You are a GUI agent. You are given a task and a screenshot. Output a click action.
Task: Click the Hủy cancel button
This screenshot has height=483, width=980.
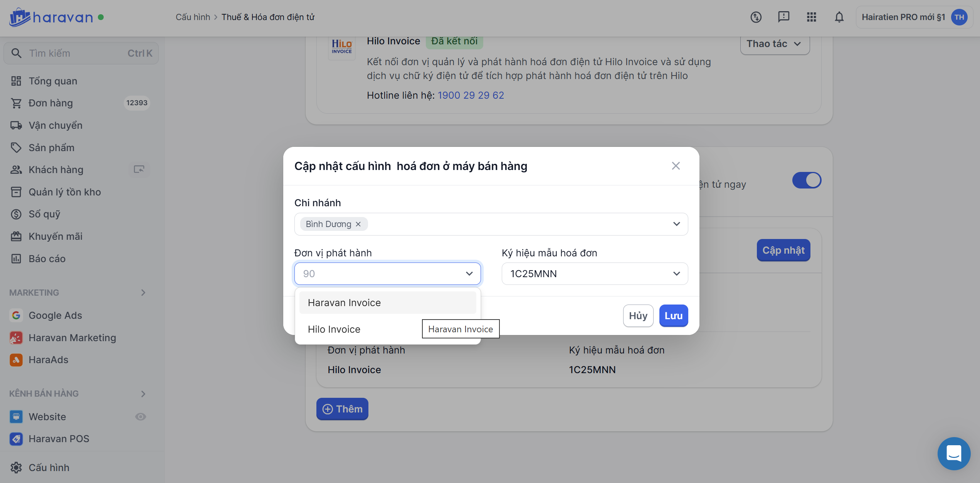click(x=638, y=316)
